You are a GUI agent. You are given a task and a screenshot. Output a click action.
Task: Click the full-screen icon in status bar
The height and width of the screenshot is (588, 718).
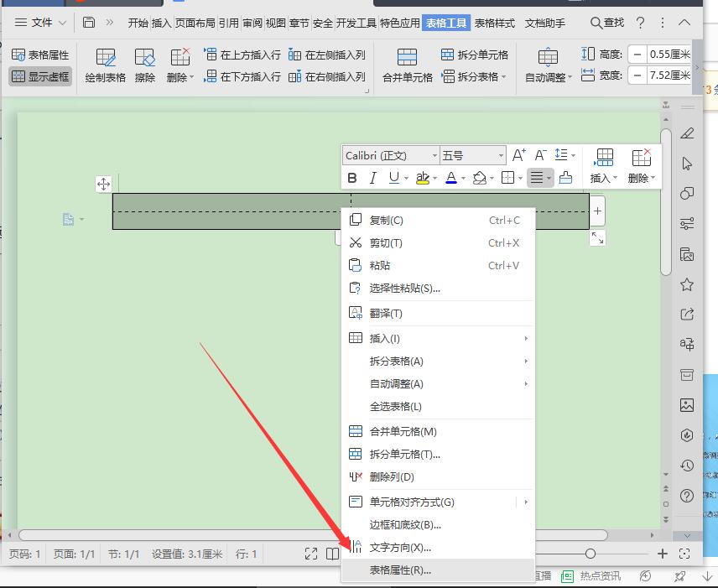[x=311, y=554]
